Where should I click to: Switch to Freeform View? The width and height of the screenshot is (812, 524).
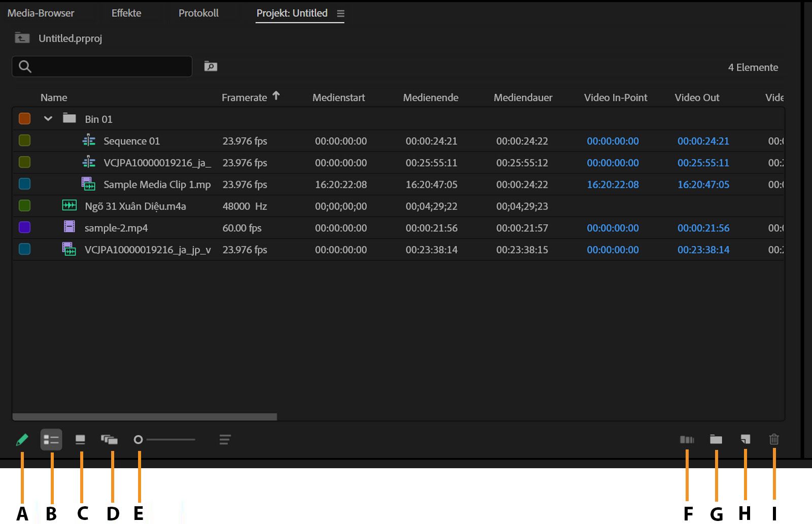point(111,439)
